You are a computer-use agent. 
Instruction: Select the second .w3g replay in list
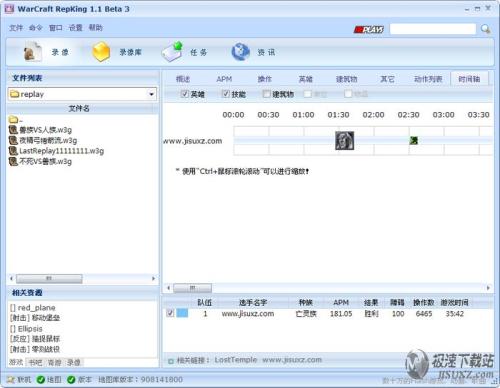tap(43, 140)
